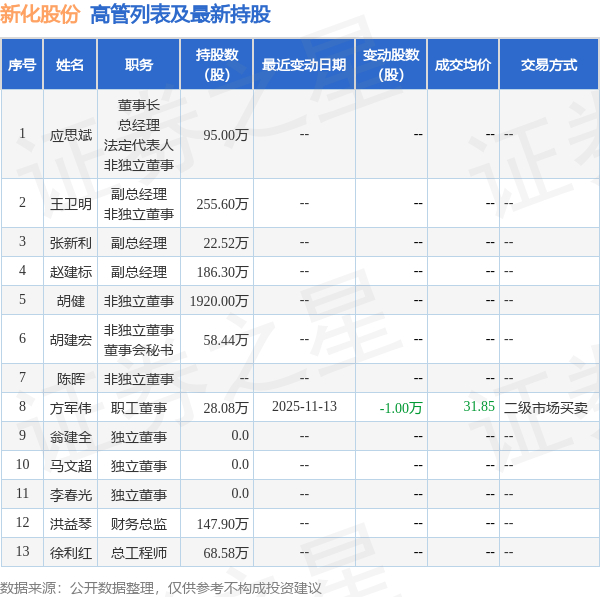Image resolution: width=600 pixels, height=597 pixels.
Task: Click 董事会秘书 position text
Action: click(139, 350)
